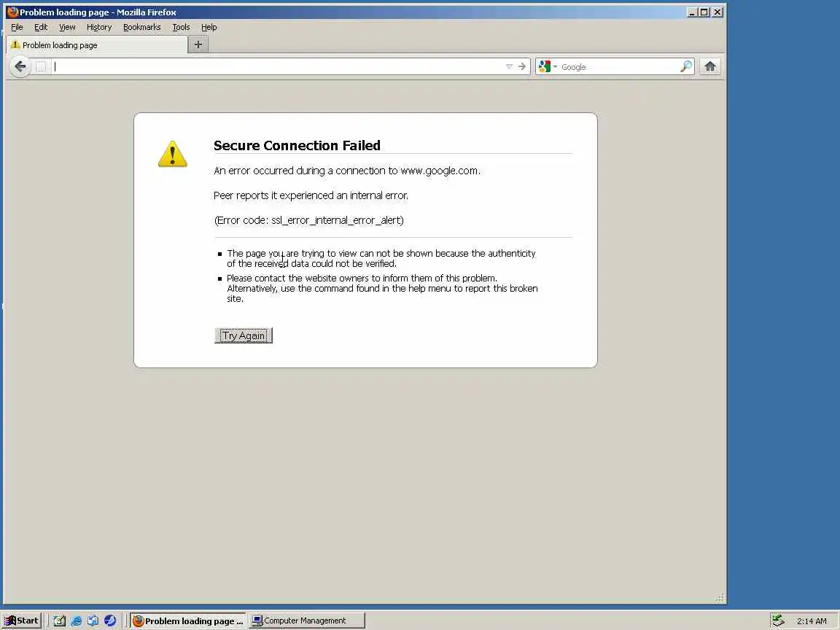This screenshot has width=840, height=630.
Task: Switch to Firefox Problem loading page taskbar button
Action: pos(188,621)
